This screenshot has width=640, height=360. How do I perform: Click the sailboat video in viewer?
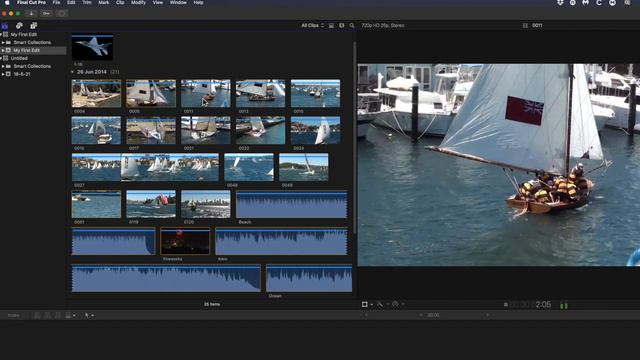tap(499, 165)
